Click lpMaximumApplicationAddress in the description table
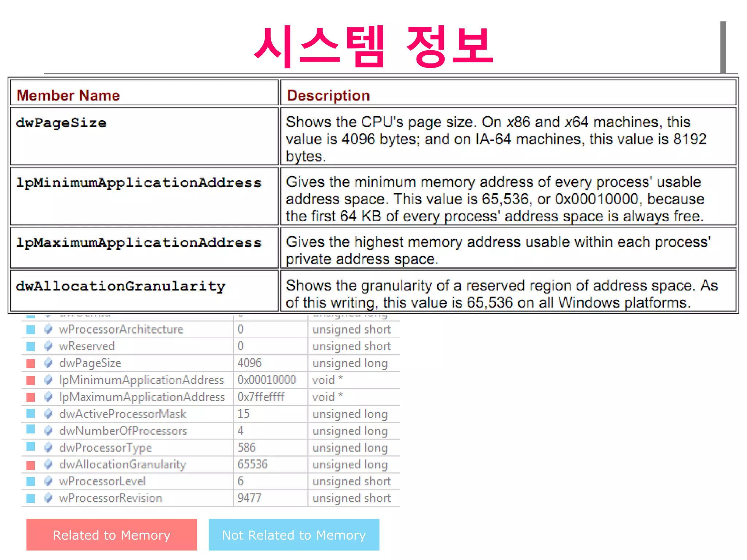The image size is (747, 560). tap(139, 243)
